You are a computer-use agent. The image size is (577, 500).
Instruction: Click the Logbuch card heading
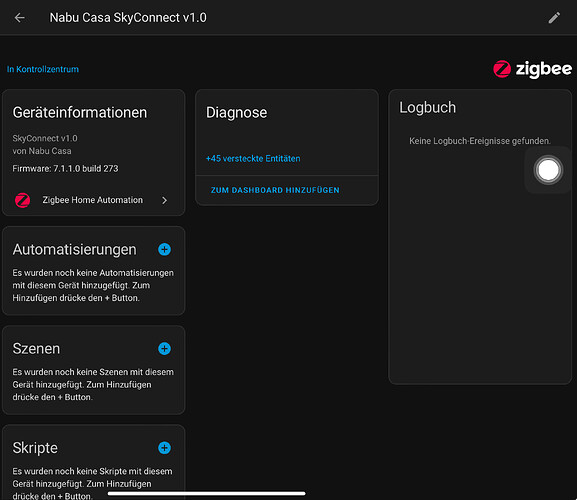(428, 108)
